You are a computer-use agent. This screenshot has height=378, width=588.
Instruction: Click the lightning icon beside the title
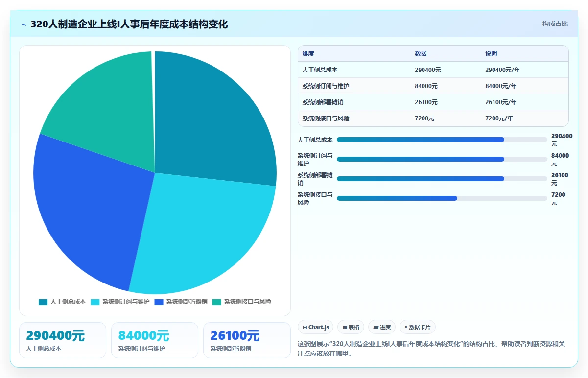(23, 24)
